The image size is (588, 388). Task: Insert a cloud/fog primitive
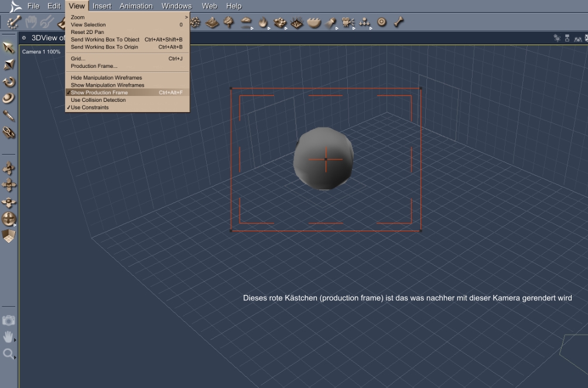pyautogui.click(x=246, y=22)
